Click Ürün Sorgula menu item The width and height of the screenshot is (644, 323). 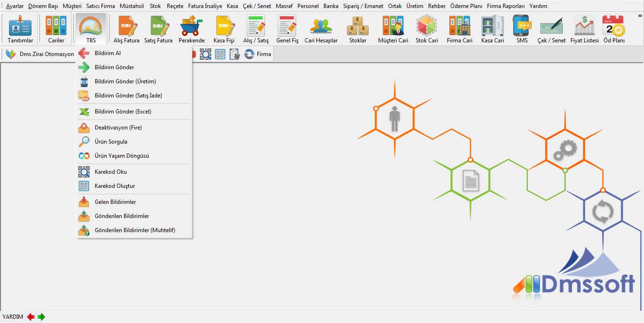111,142
